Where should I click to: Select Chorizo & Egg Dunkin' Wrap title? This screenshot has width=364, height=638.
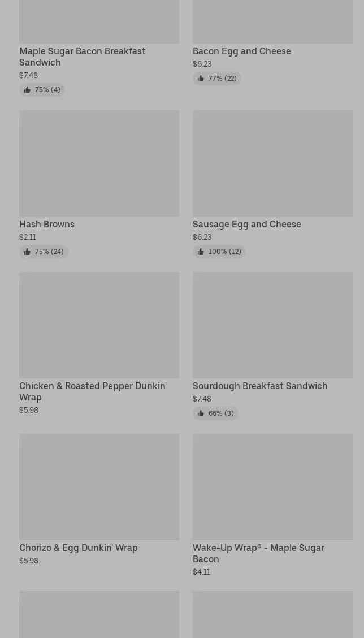[x=78, y=548]
